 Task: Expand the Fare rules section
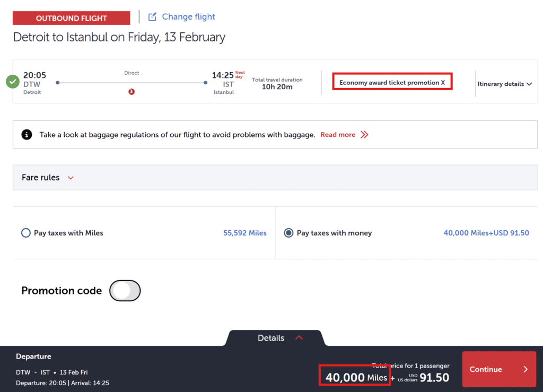pos(41,178)
